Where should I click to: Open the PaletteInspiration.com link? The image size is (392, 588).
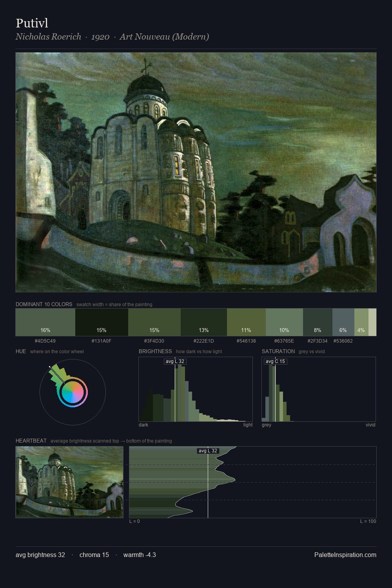(345, 555)
